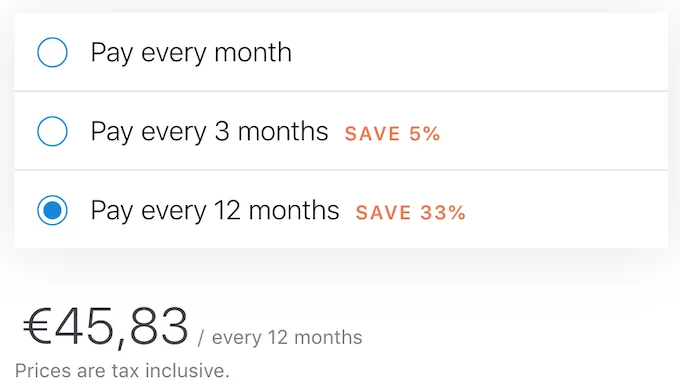Click the €45,83 price amount
Viewport: 680px width, 391px height.
106,327
